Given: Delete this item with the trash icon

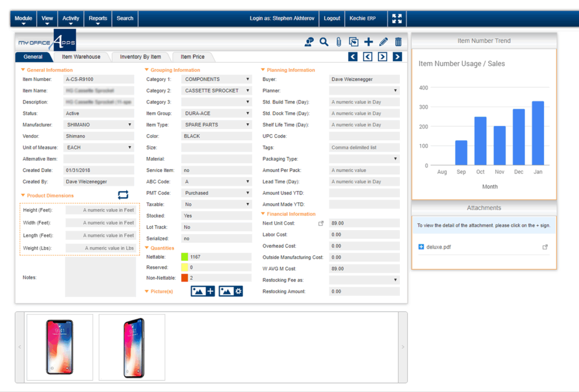Looking at the screenshot, I should 399,42.
